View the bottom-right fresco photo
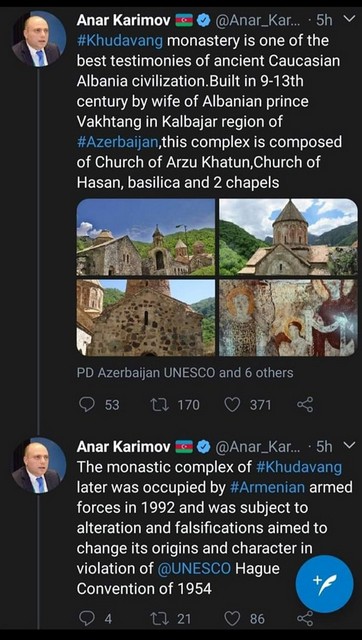 point(289,318)
